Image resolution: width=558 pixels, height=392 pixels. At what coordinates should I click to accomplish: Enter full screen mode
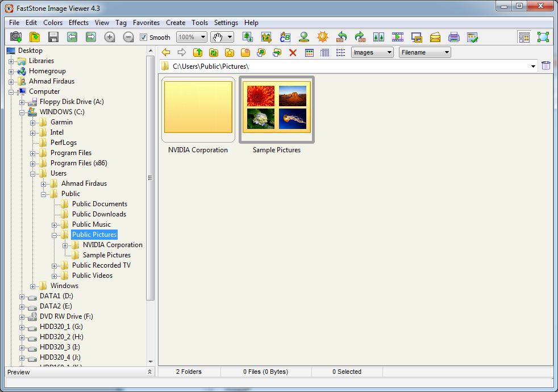[543, 36]
